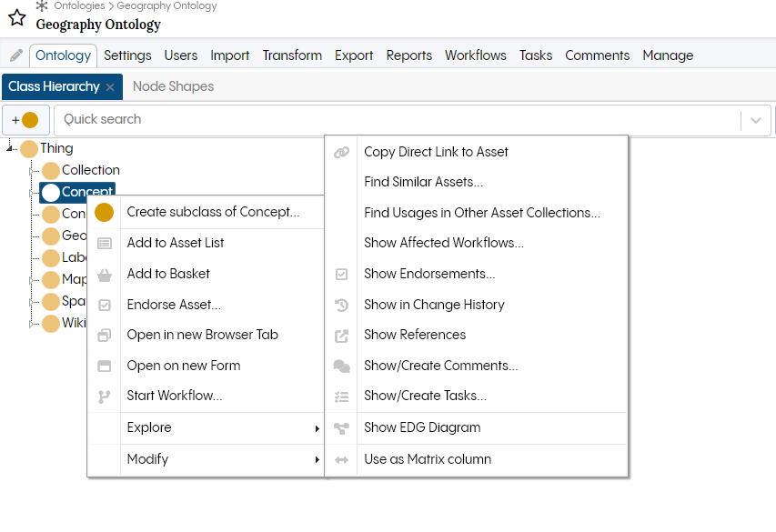Click the speech-bubble icon next to Show/Create Comments
Viewport: 776px width, 532px height.
point(341,366)
